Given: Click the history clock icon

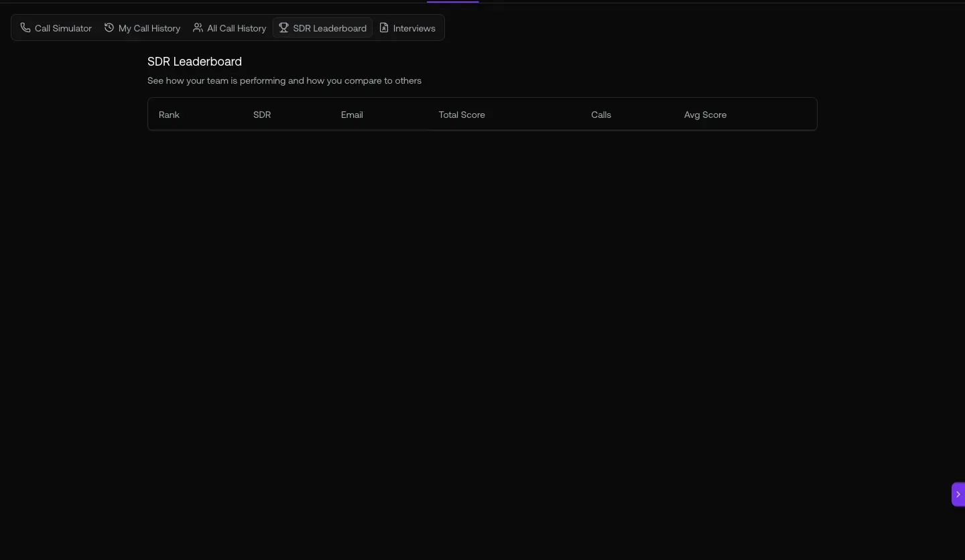Looking at the screenshot, I should 109,27.
